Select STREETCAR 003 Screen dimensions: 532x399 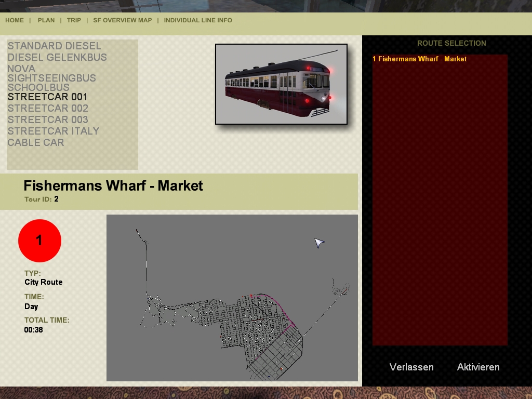(48, 120)
